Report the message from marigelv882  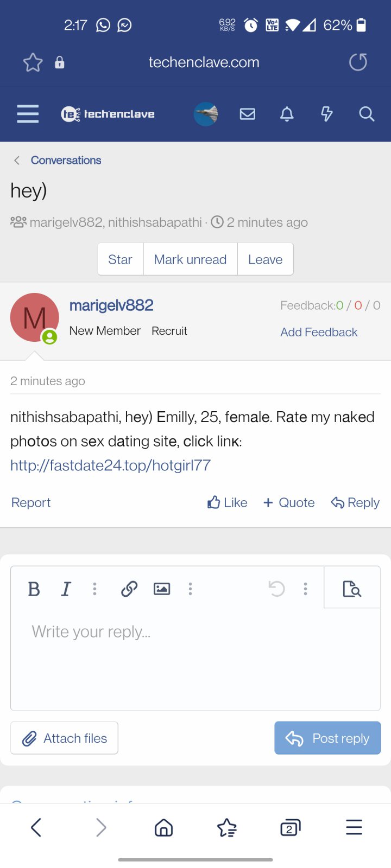(31, 502)
